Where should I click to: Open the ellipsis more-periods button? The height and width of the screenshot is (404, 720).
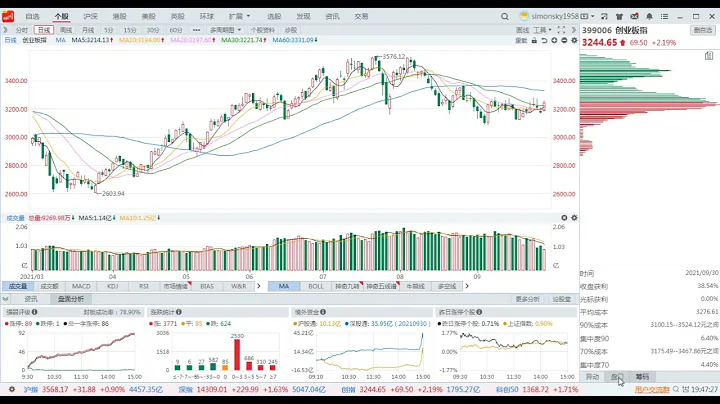tap(196, 30)
